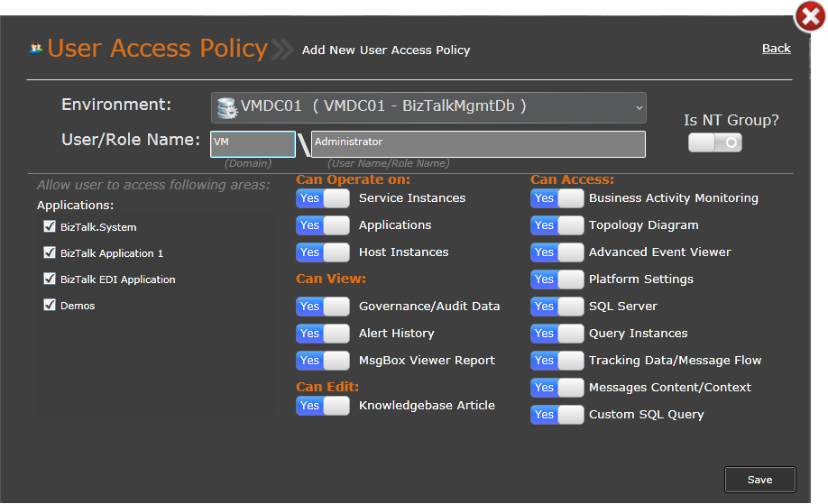This screenshot has width=828, height=504.
Task: Uncheck the Demos application checkbox
Action: pyautogui.click(x=50, y=306)
